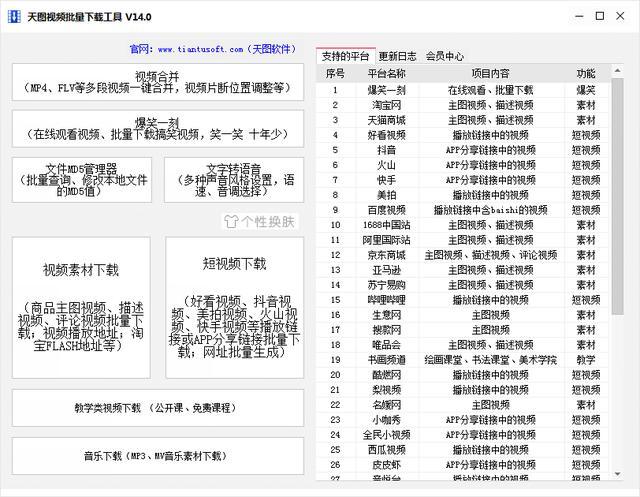Select the 书画频道 platform row
Image resolution: width=640 pixels, height=497 pixels.
click(x=462, y=360)
